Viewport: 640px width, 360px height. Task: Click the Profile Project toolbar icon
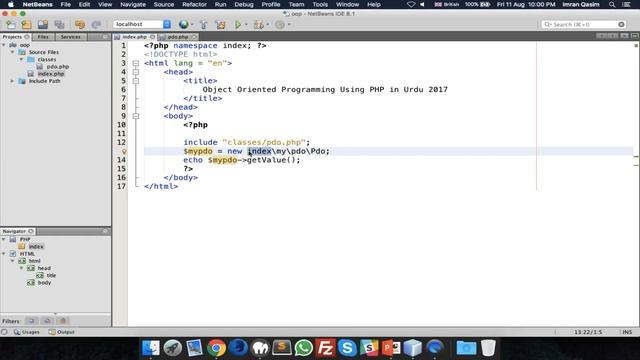pyautogui.click(x=280, y=24)
